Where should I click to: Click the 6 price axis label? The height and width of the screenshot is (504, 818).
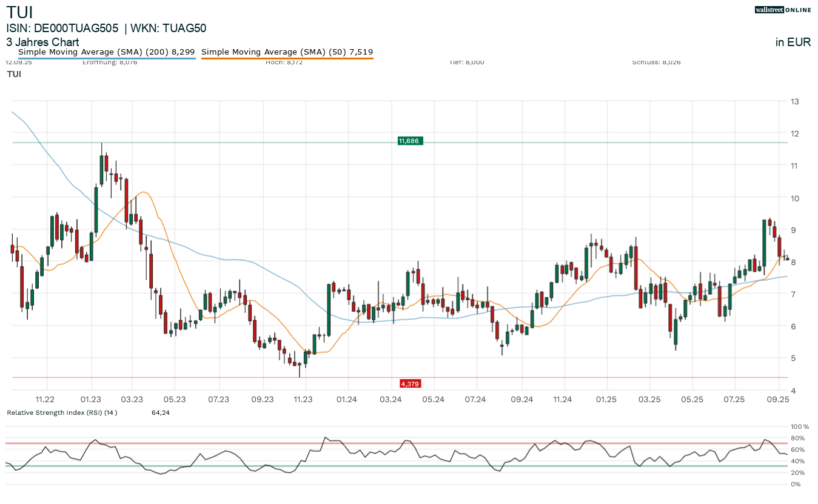(x=793, y=326)
